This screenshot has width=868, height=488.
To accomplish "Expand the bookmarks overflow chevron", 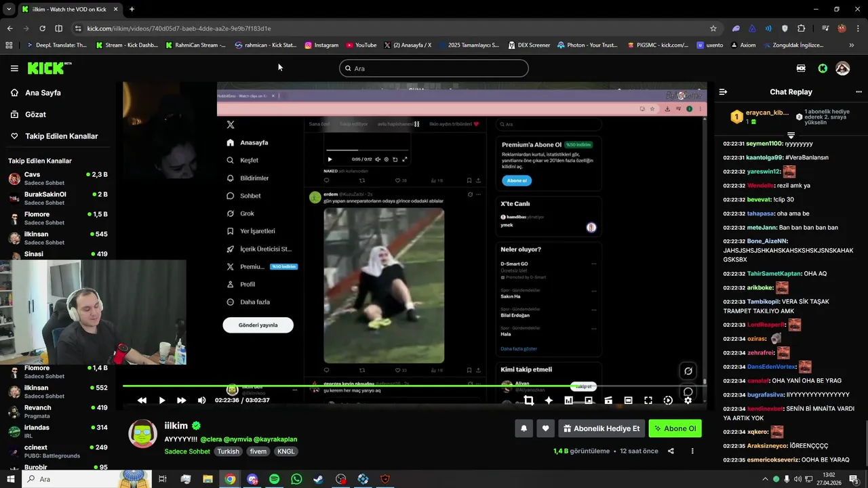I will pos(852,45).
